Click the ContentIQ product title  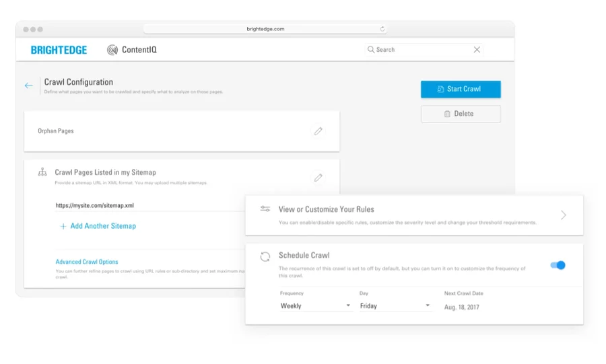(x=139, y=50)
